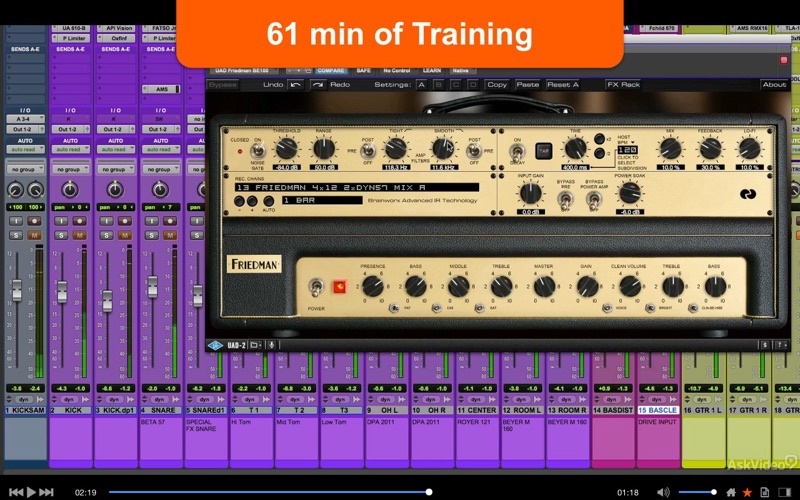Click the x2 delay time button

(599, 139)
